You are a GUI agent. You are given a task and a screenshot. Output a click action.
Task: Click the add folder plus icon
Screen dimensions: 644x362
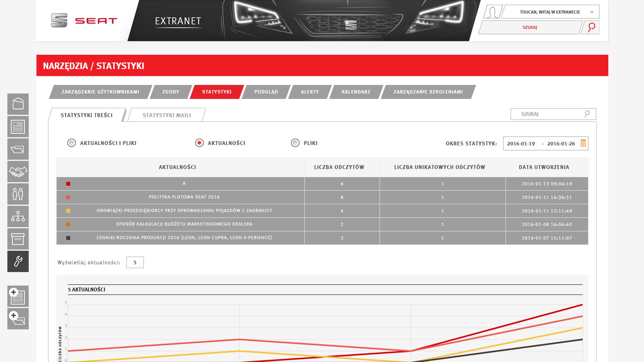coord(18,318)
